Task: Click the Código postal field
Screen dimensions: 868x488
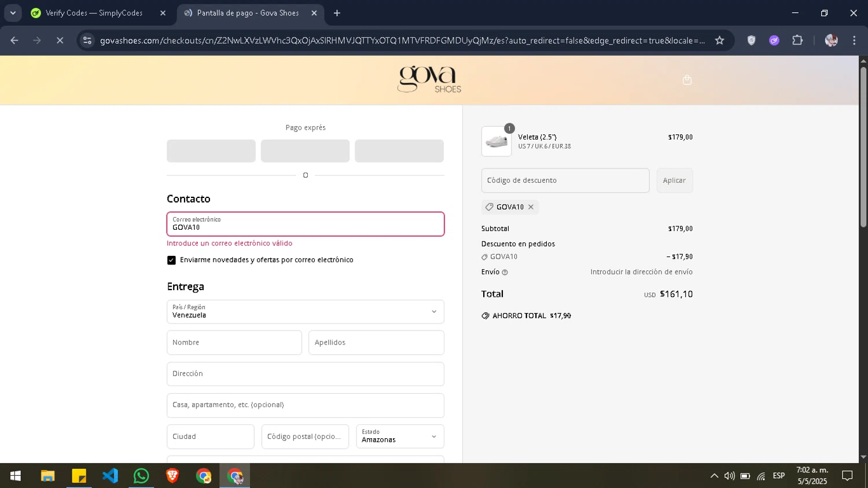Action: coord(305,436)
